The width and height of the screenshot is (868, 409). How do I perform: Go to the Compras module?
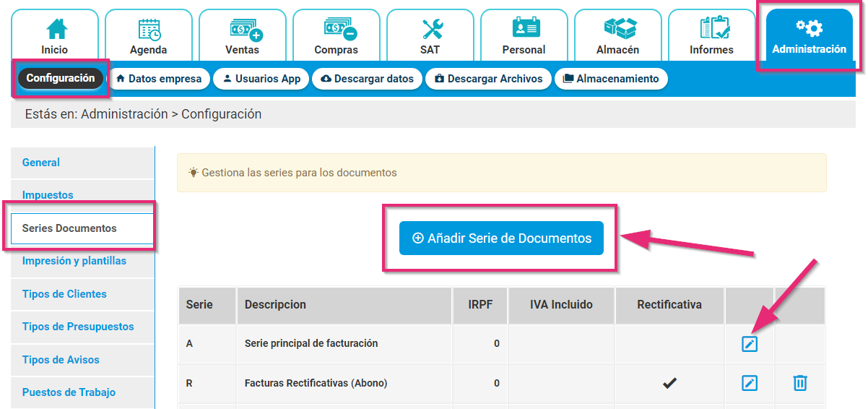pyautogui.click(x=337, y=36)
